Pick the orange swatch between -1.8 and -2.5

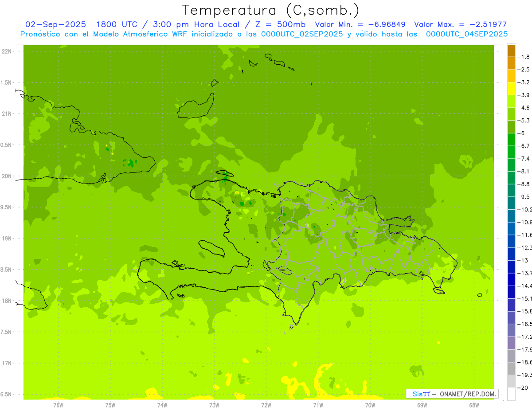[511, 63]
